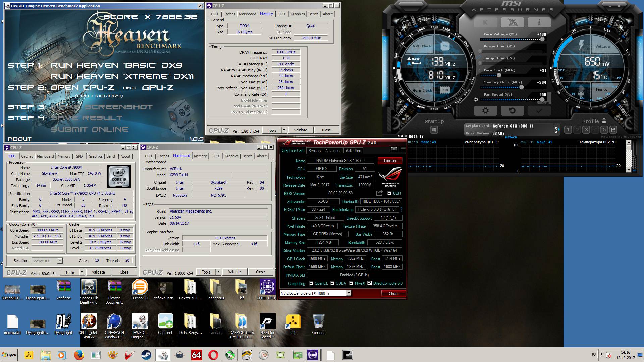Expand Tools dropdown arrow in CPU-Z CPU window
Screen dimensions: 644x362
[x=82, y=272]
